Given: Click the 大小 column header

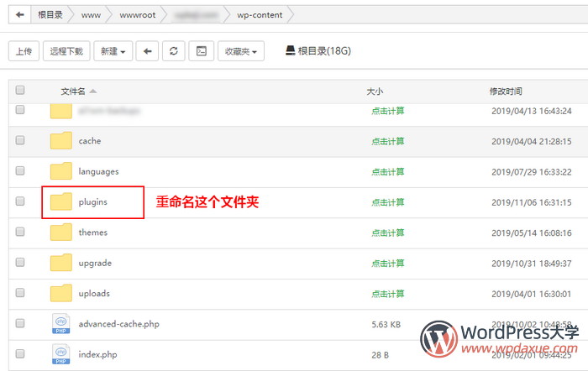Looking at the screenshot, I should pos(375,91).
